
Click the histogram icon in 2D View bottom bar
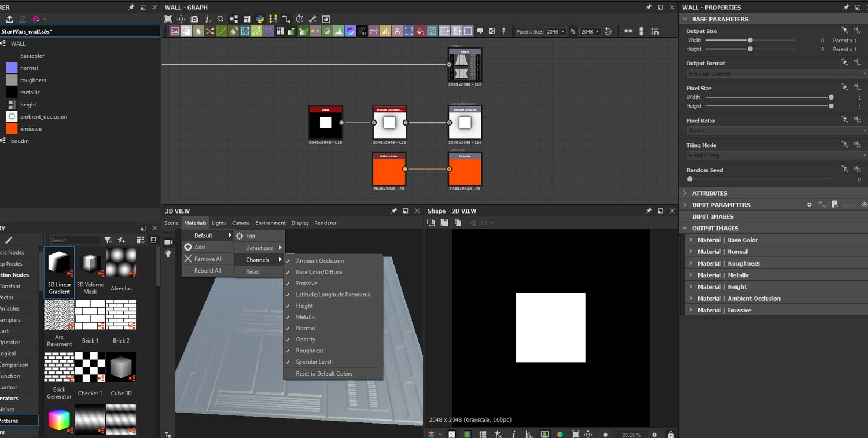(x=529, y=435)
